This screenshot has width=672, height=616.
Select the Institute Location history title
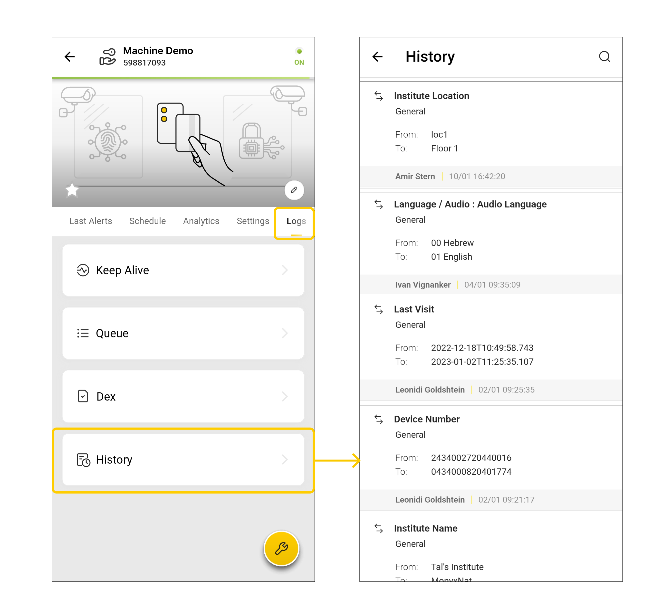(x=431, y=96)
